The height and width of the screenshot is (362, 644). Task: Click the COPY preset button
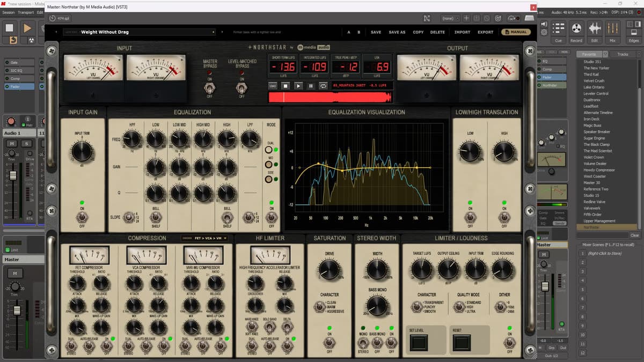click(x=418, y=32)
